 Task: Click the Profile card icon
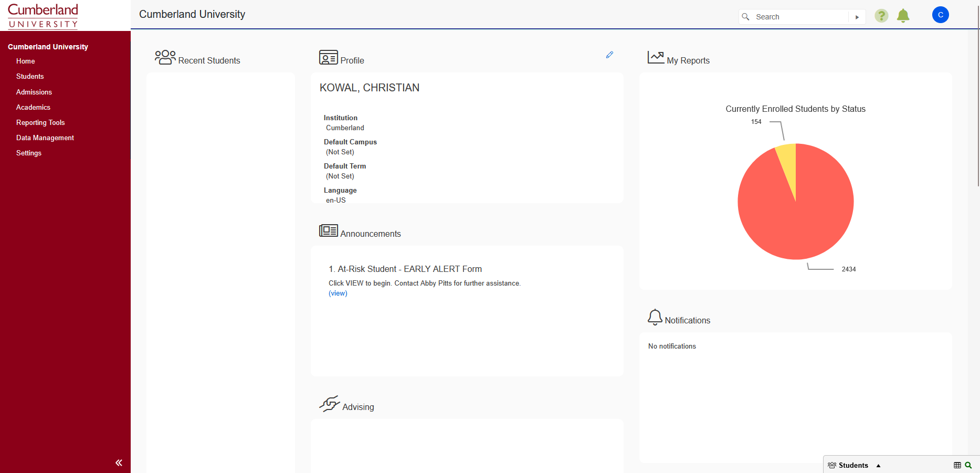click(x=329, y=57)
